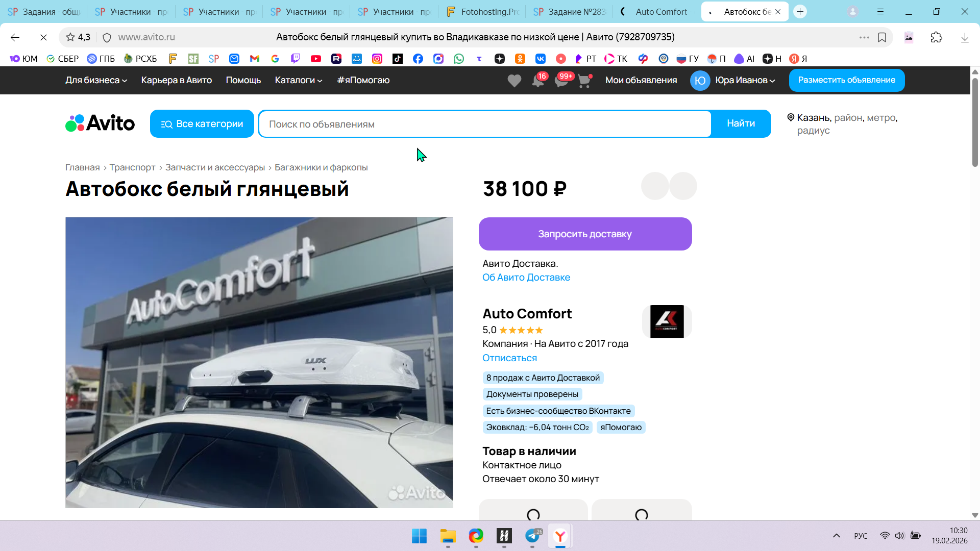
Task: Open the Юра Иванов profile dropdown
Action: [x=745, y=80]
